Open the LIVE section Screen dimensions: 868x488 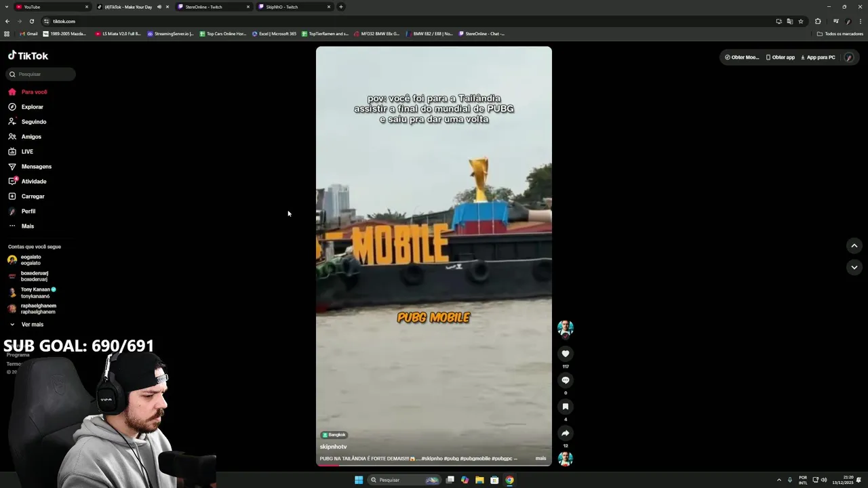[20, 152]
